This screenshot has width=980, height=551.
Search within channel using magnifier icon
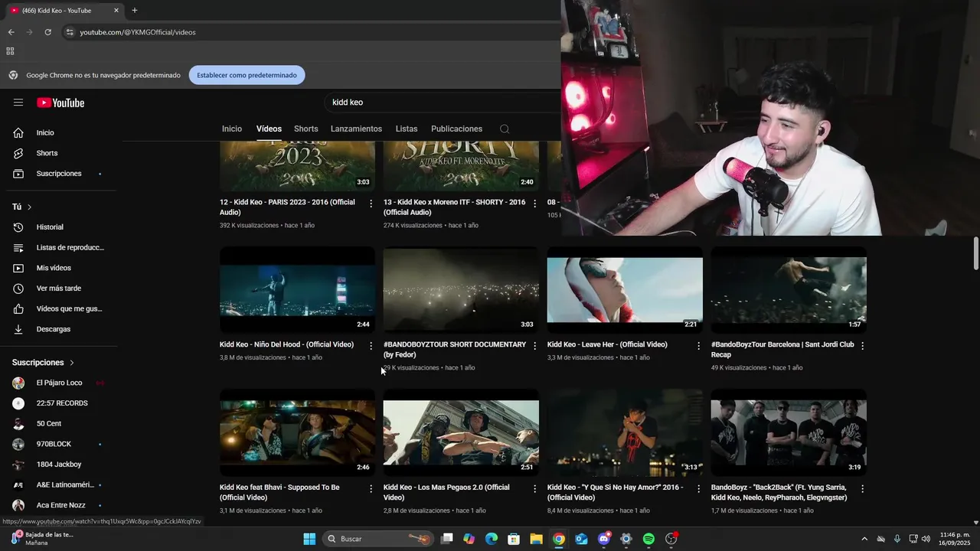(x=505, y=129)
